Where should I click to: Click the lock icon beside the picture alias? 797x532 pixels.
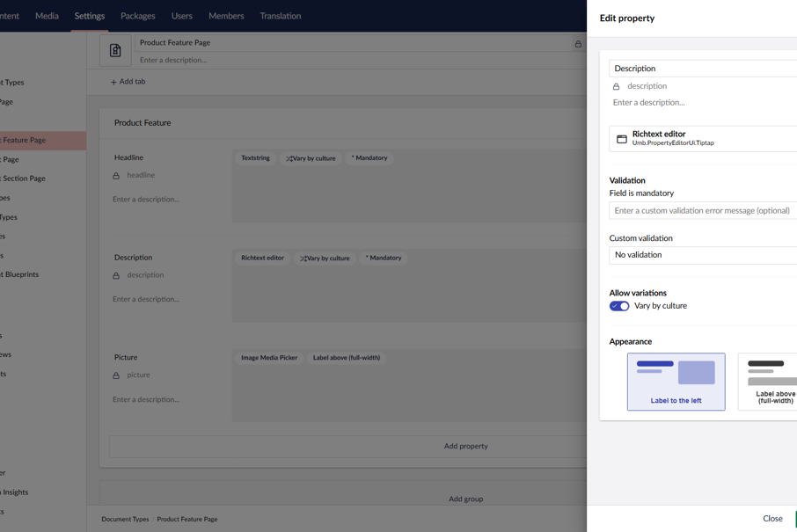(x=115, y=375)
